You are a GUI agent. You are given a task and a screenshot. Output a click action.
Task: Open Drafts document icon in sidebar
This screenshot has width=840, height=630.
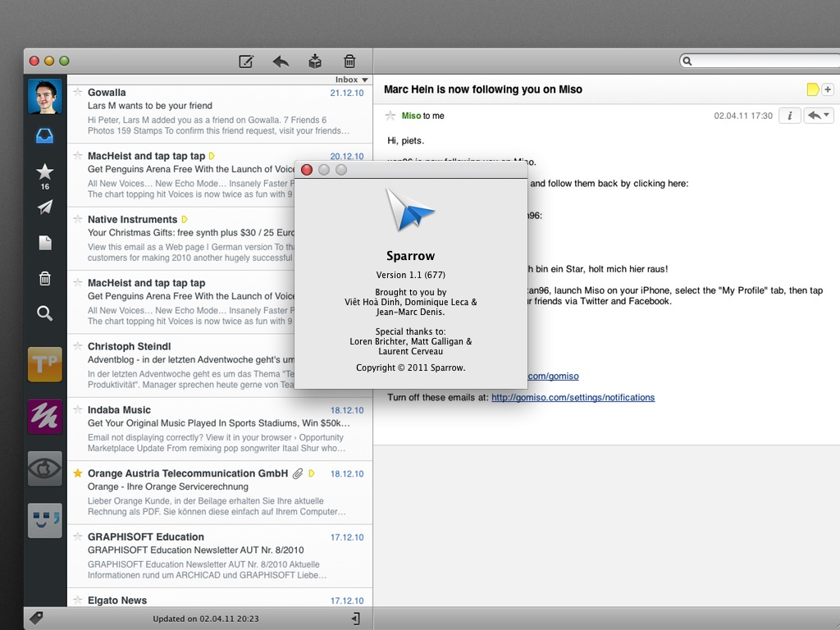pos(45,243)
